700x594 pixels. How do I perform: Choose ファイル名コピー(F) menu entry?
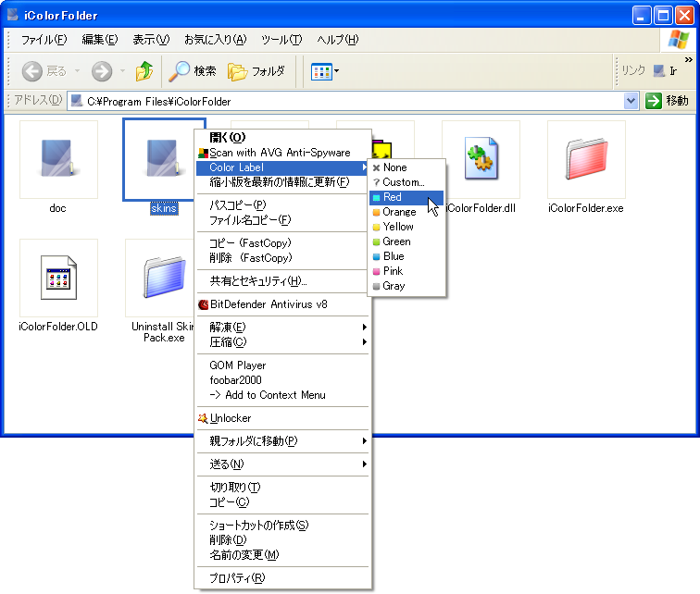pyautogui.click(x=281, y=220)
